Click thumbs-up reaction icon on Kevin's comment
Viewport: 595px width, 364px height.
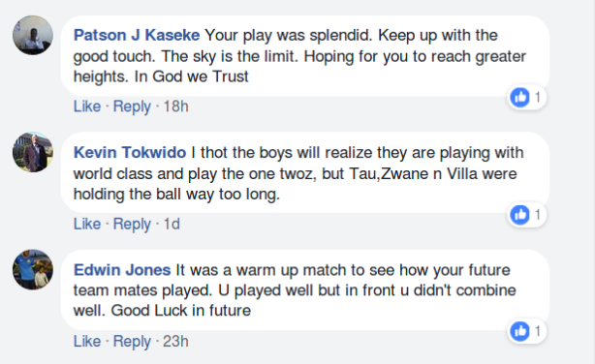point(519,215)
